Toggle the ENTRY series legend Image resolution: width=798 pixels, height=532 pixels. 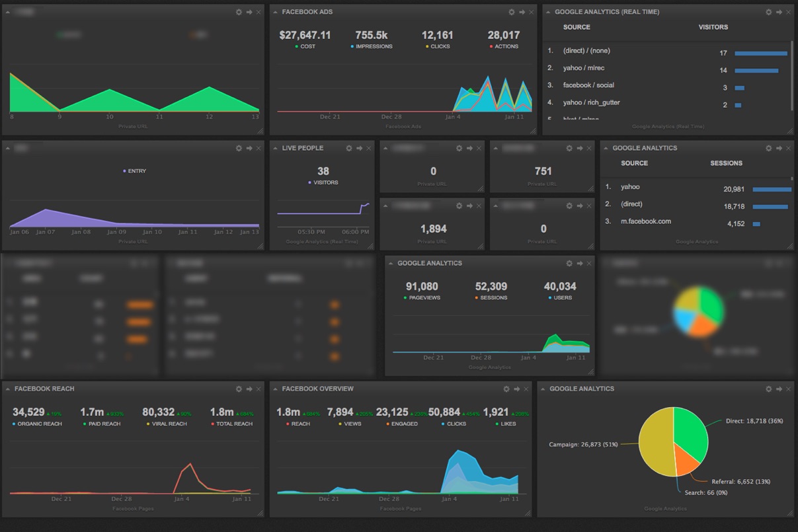pyautogui.click(x=134, y=171)
